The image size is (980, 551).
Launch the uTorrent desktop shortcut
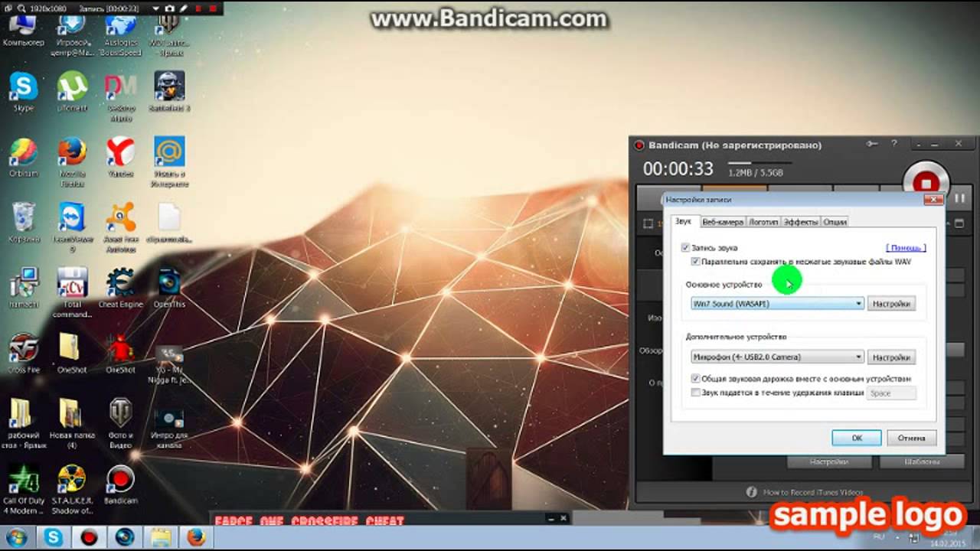[x=72, y=91]
